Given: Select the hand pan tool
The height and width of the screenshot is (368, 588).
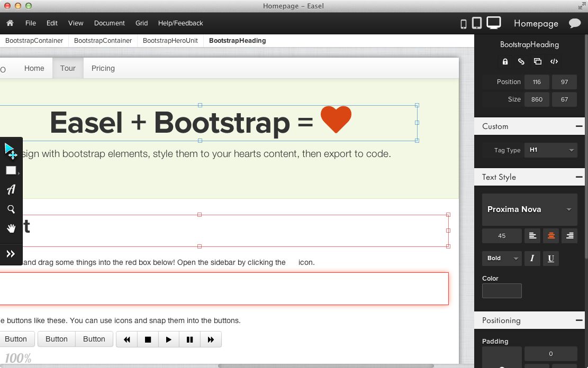Looking at the screenshot, I should 11,228.
